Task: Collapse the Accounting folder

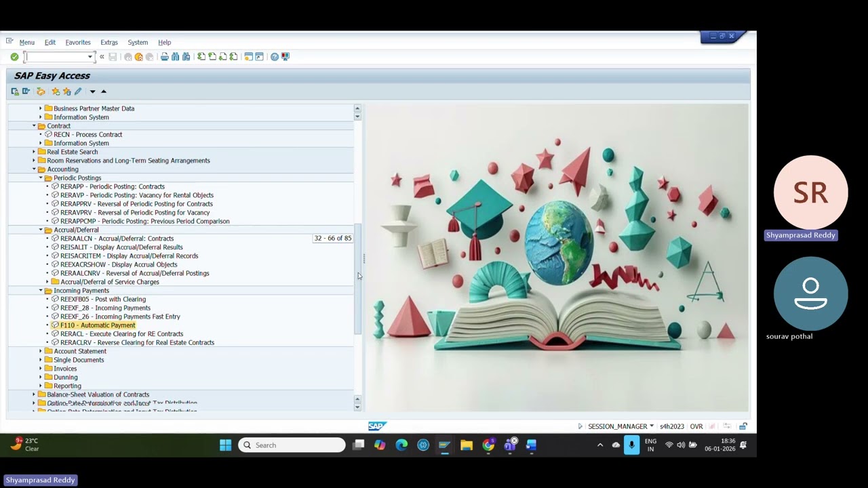Action: point(34,169)
